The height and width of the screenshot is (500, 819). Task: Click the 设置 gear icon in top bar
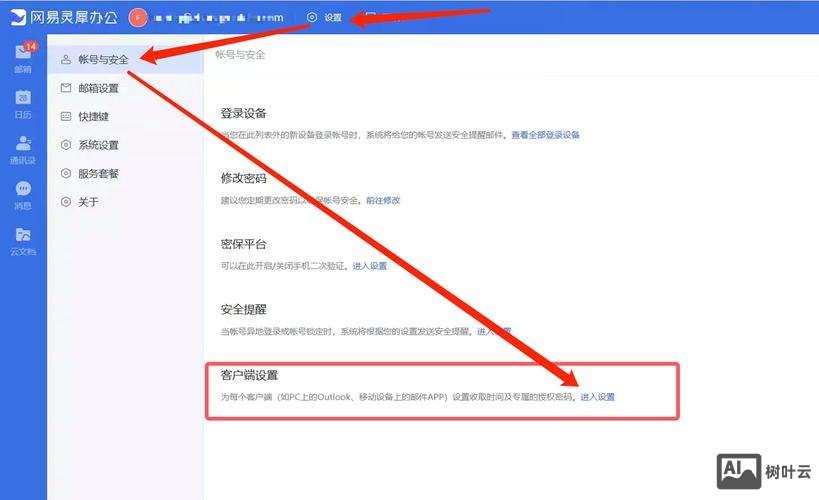coord(312,17)
